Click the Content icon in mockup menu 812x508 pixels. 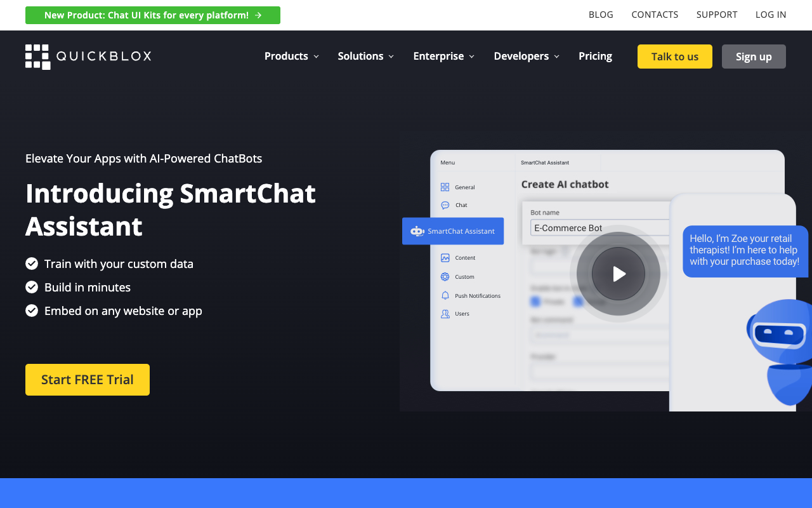coord(445,258)
